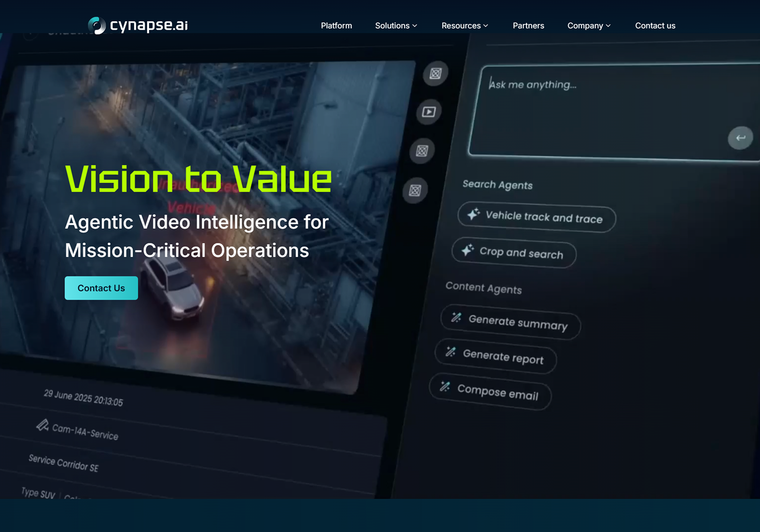
Task: Go to Contact us in navbar
Action: 655,26
